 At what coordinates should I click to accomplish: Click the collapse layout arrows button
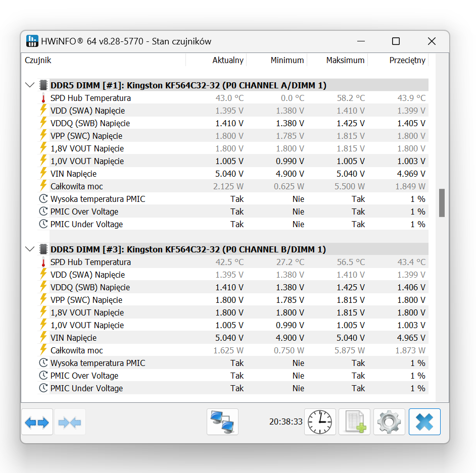tap(70, 422)
